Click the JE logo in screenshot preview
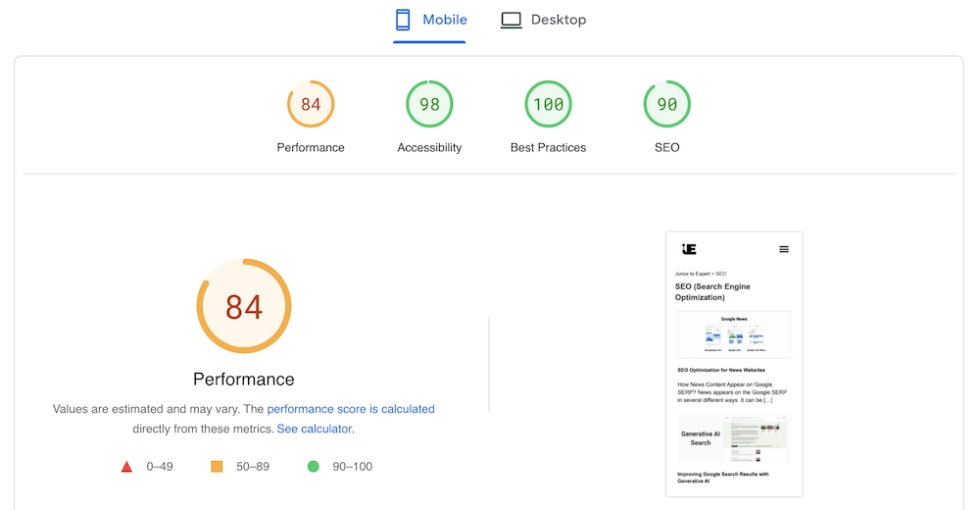Screen dimensions: 980x510 click(x=689, y=249)
